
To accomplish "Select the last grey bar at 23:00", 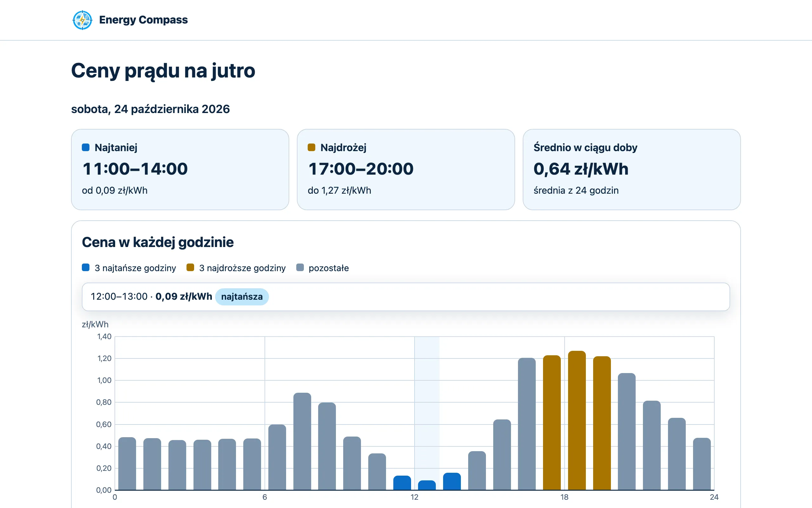I will 702,464.
